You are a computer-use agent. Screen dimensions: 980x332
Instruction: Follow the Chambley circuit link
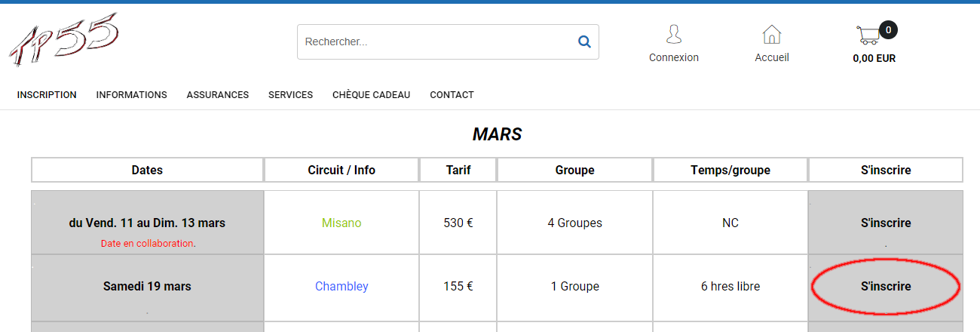(341, 286)
